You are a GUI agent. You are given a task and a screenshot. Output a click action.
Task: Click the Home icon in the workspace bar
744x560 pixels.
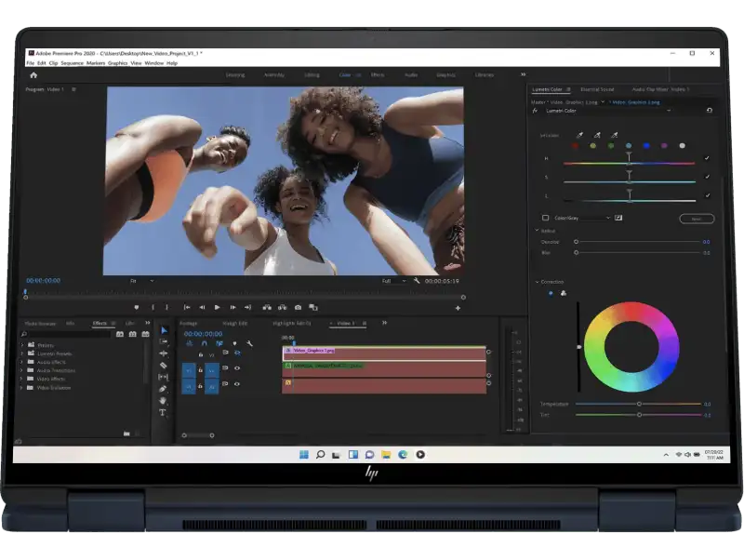click(33, 74)
